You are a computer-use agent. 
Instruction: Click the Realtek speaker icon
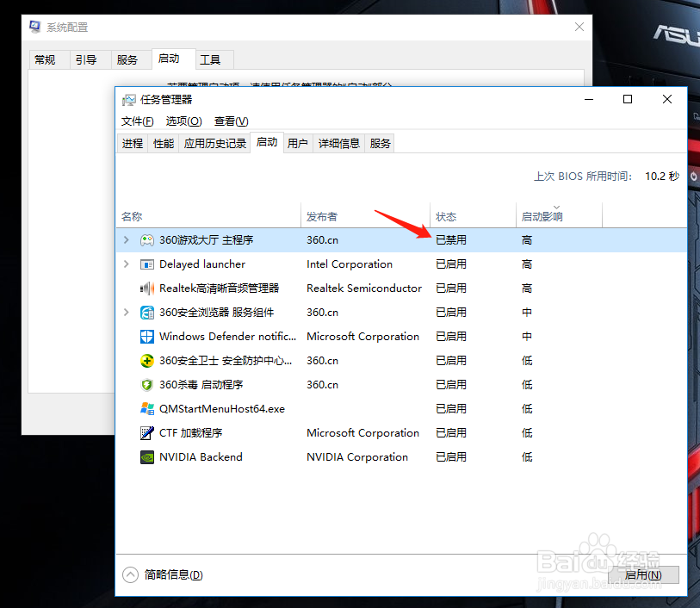pyautogui.click(x=147, y=288)
